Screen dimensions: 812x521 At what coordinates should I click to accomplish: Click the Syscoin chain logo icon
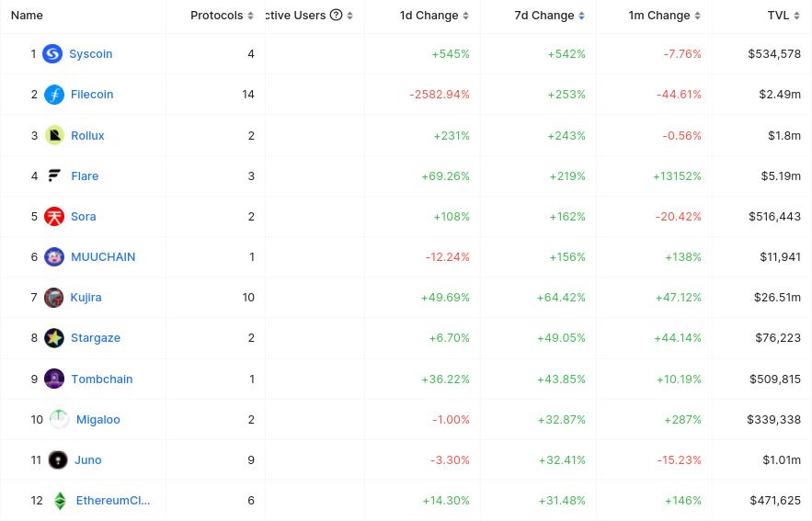click(x=53, y=54)
